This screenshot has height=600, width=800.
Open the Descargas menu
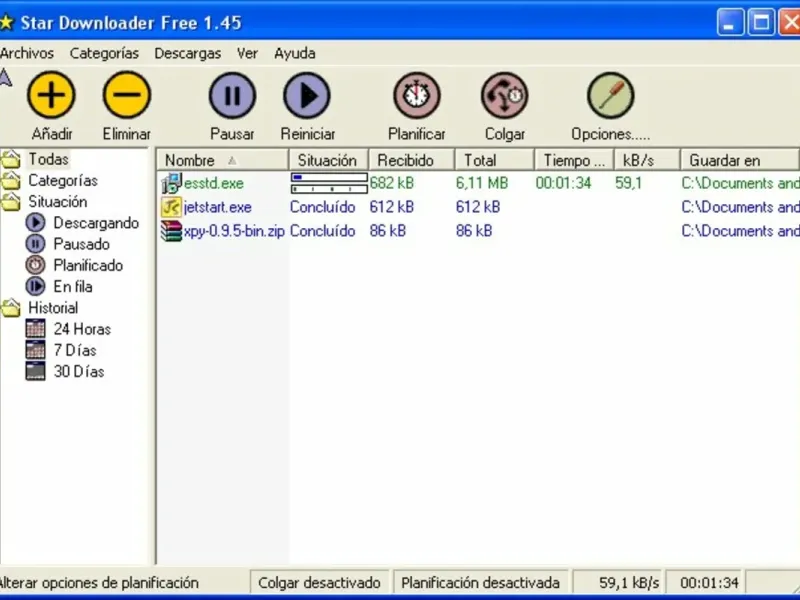click(188, 53)
